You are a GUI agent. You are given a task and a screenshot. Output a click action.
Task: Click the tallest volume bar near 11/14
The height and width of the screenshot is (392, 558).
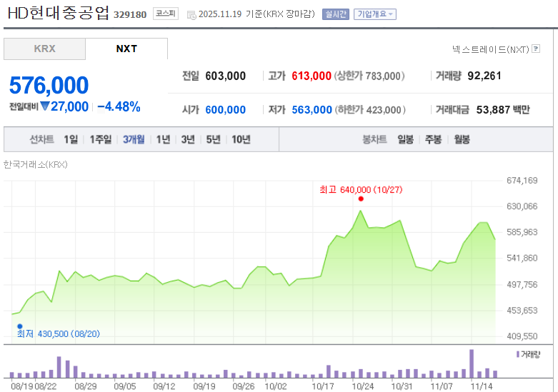(472, 363)
